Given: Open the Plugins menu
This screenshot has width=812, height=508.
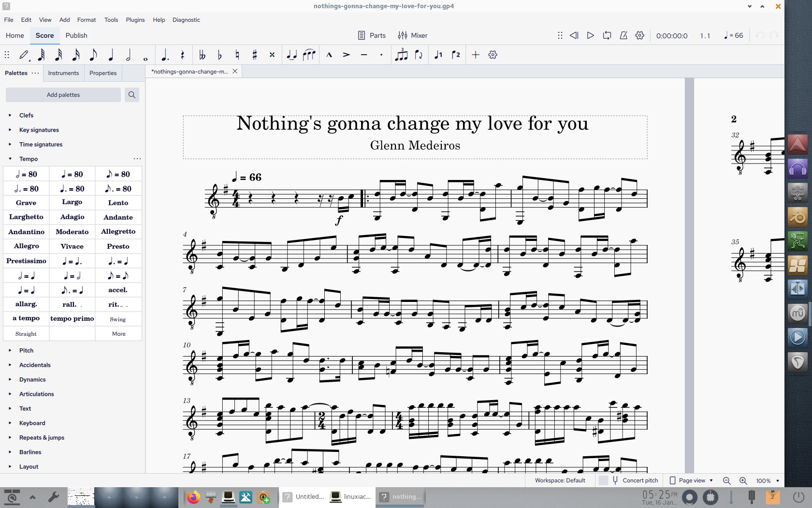Looking at the screenshot, I should [x=135, y=20].
